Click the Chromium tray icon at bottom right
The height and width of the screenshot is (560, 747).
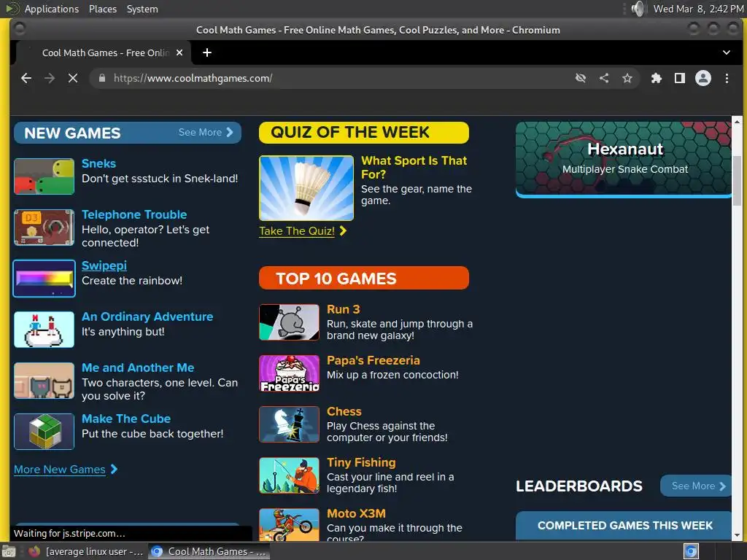tap(691, 551)
